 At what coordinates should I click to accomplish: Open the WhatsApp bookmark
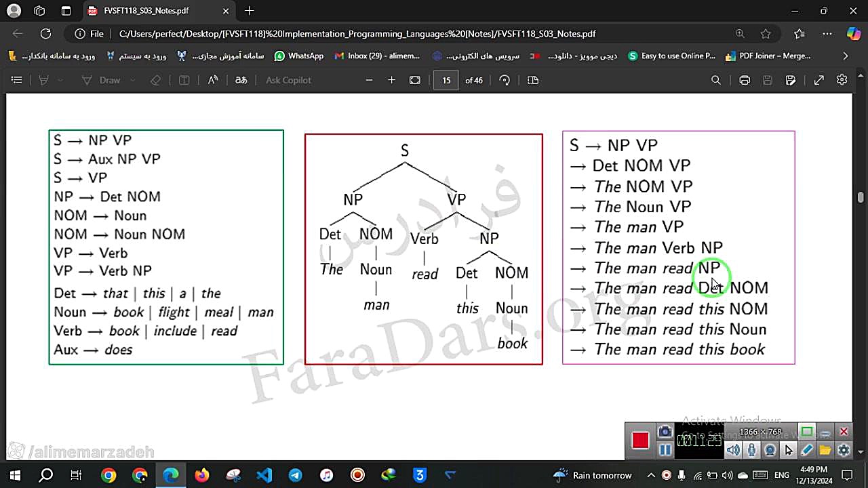coord(299,56)
